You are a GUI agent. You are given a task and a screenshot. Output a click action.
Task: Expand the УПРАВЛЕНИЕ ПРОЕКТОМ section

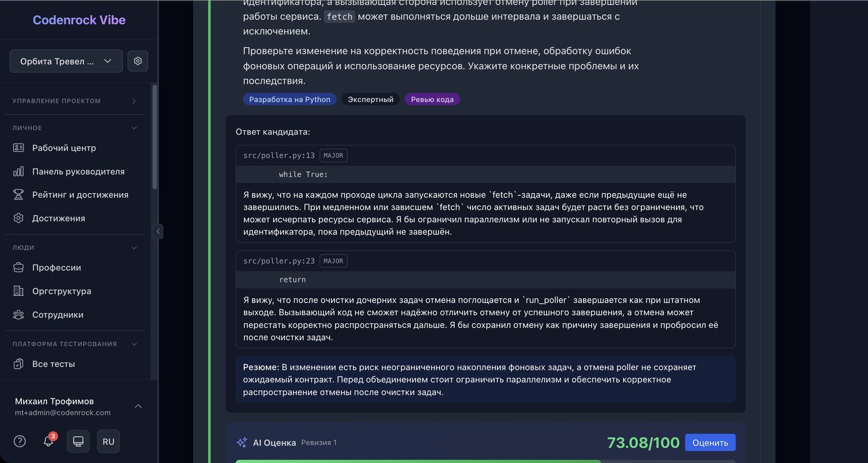(x=75, y=101)
